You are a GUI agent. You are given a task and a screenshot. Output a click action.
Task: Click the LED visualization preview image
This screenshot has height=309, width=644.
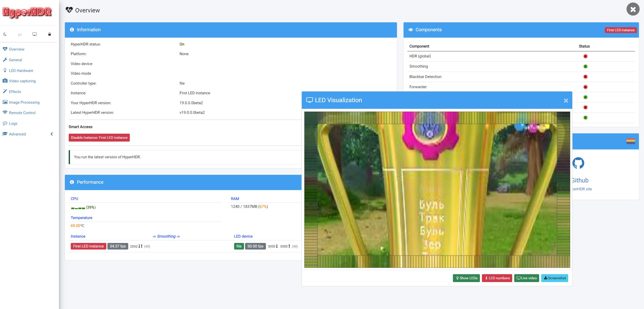click(437, 190)
